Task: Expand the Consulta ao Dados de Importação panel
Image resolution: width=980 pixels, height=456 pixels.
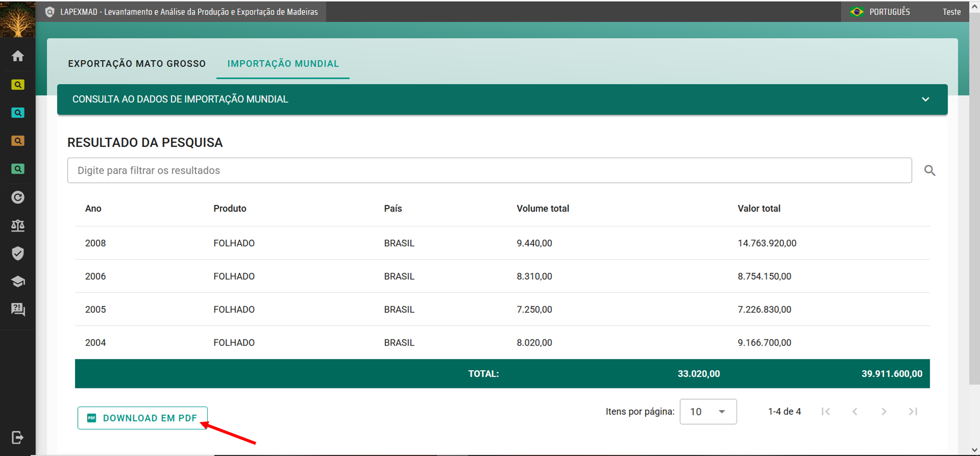Action: point(925,99)
